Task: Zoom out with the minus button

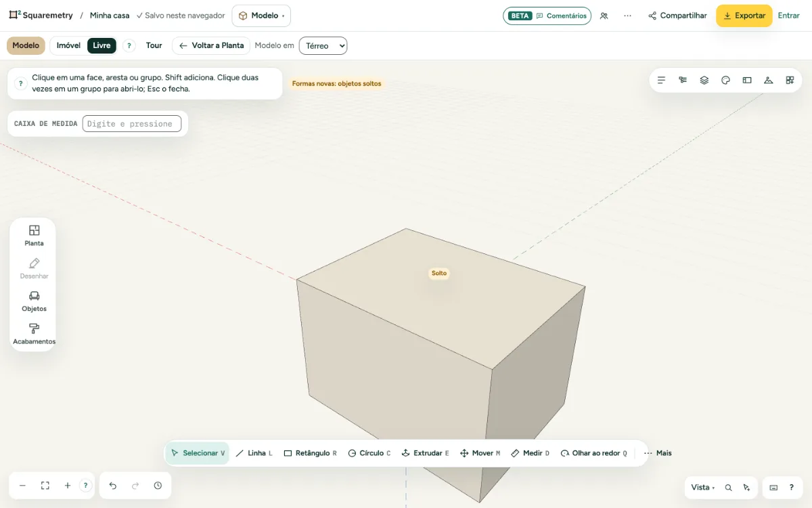Action: tap(22, 486)
